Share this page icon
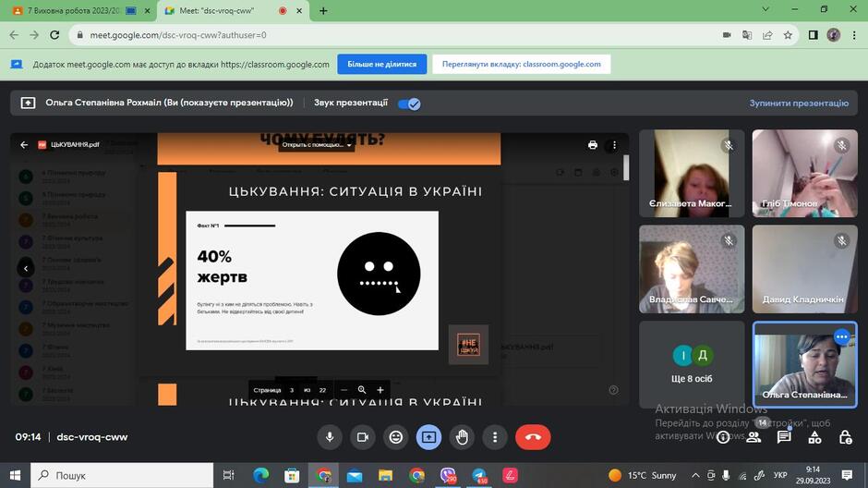 point(767,35)
